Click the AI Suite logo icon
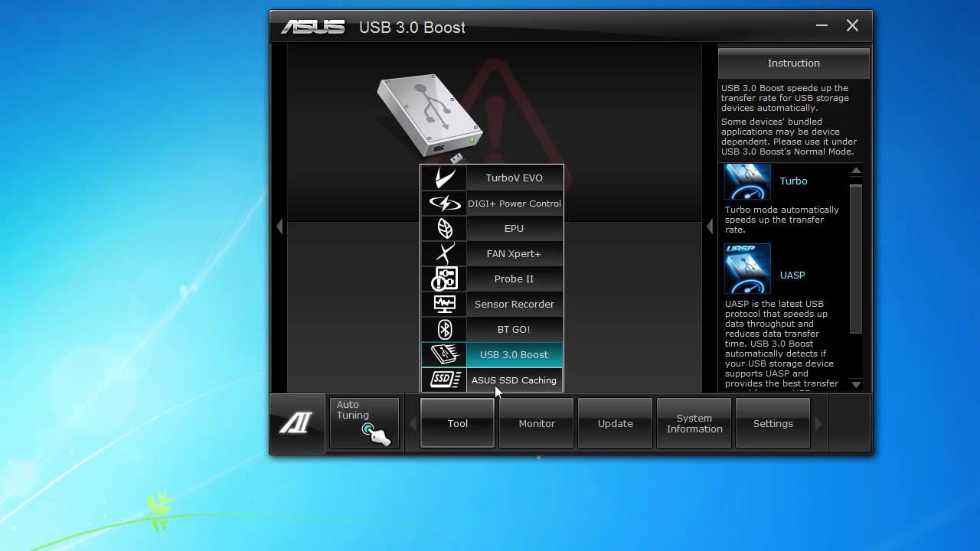 tap(296, 423)
